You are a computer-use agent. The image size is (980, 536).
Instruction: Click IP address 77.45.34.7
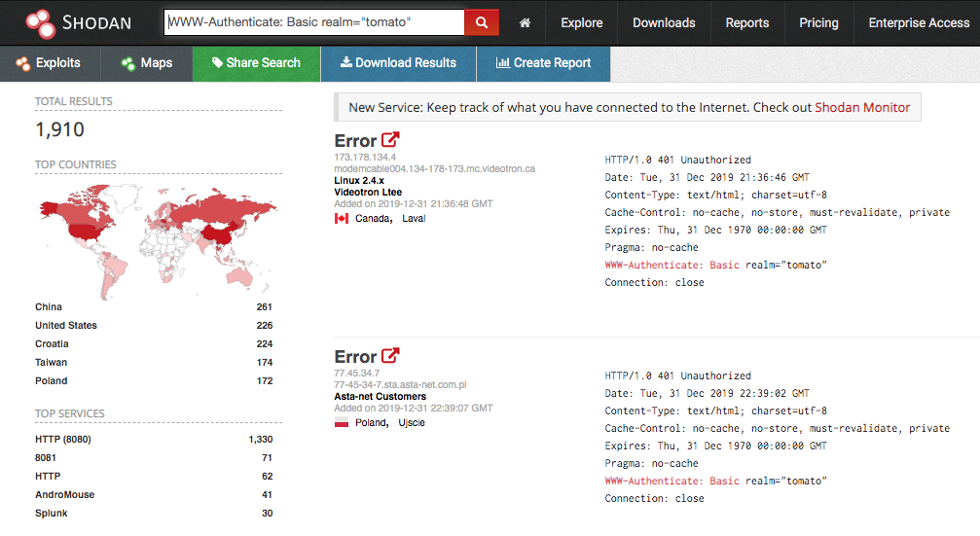pyautogui.click(x=357, y=374)
